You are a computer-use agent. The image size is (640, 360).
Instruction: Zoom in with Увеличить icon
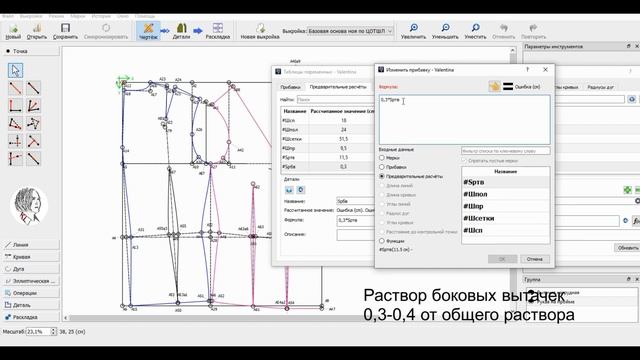tap(413, 31)
